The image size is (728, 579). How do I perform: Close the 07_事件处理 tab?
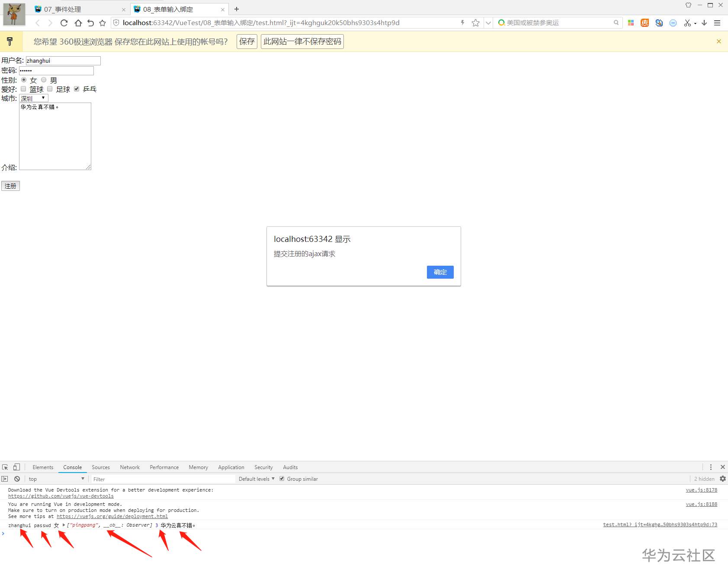(124, 10)
